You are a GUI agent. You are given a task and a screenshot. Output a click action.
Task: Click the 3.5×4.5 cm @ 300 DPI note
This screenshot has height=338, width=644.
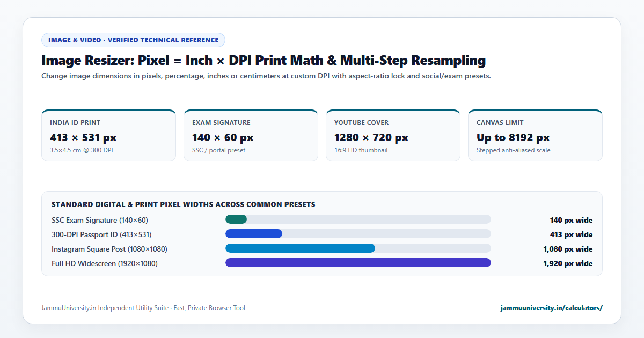[x=82, y=150]
